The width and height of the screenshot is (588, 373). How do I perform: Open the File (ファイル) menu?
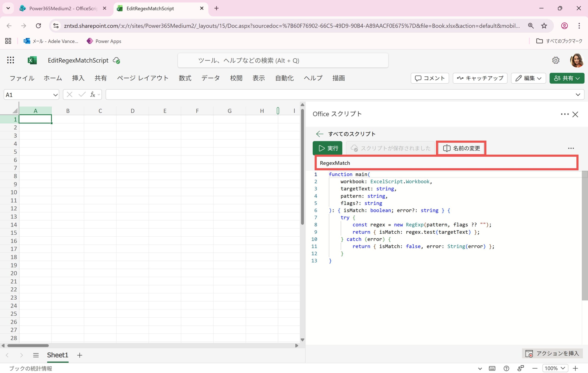click(22, 78)
